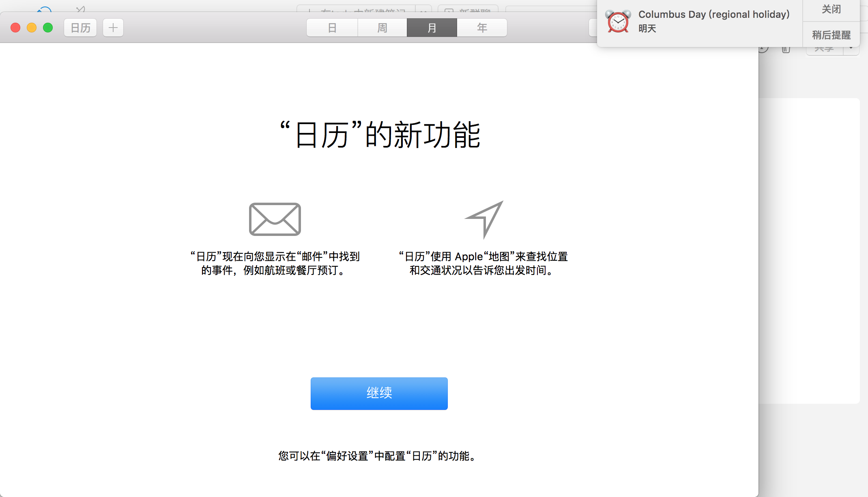This screenshot has width=868, height=497.
Task: Click the trash icon behind the notification
Action: [x=786, y=49]
